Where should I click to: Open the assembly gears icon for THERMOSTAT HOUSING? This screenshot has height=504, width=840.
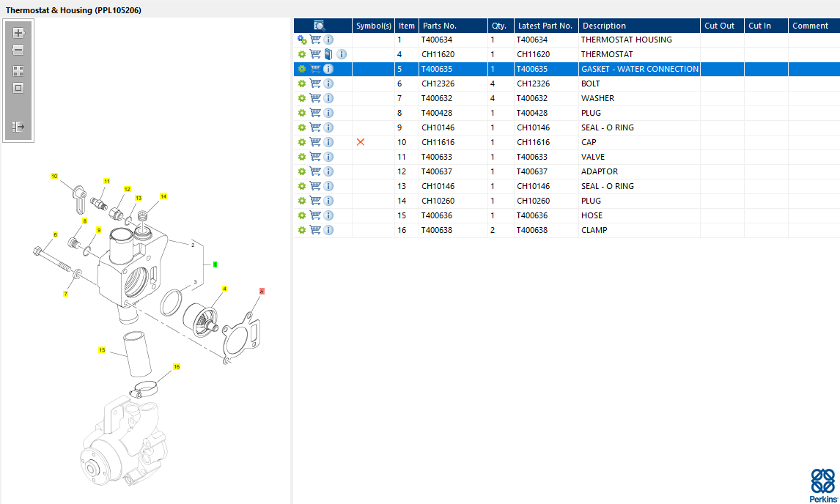tap(302, 40)
